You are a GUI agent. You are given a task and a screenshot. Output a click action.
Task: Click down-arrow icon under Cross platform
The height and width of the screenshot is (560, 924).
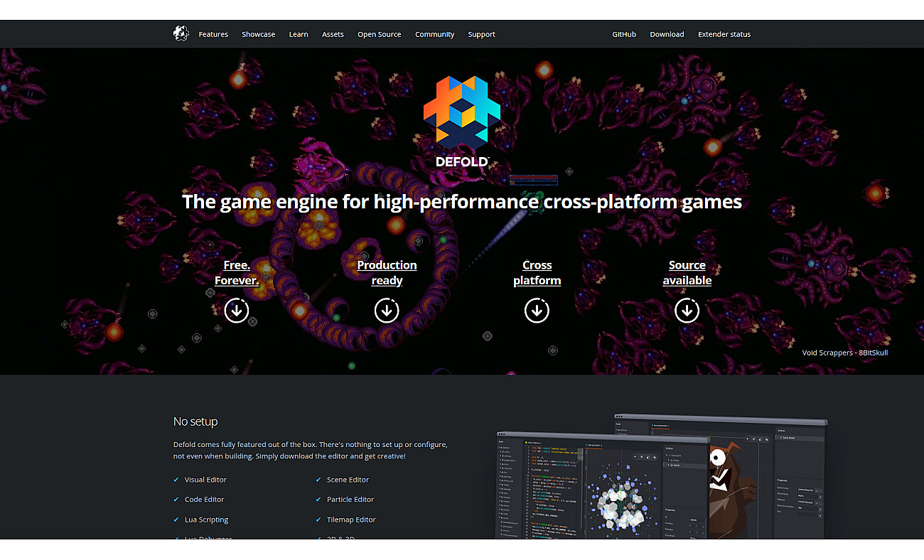[537, 311]
